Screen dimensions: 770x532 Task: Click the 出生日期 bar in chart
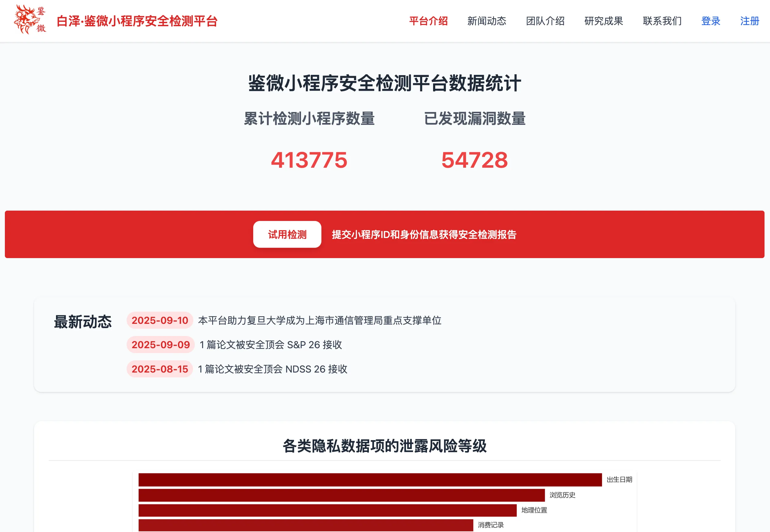pos(370,480)
